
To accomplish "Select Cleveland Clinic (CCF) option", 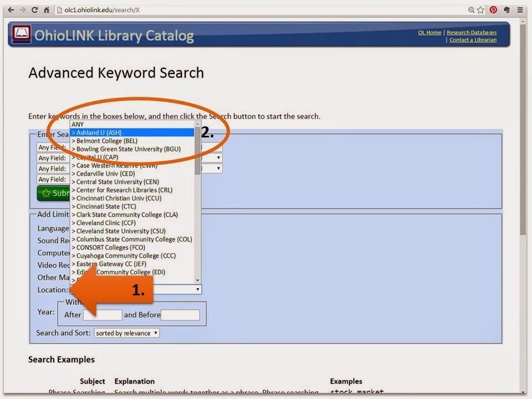I will [x=132, y=223].
